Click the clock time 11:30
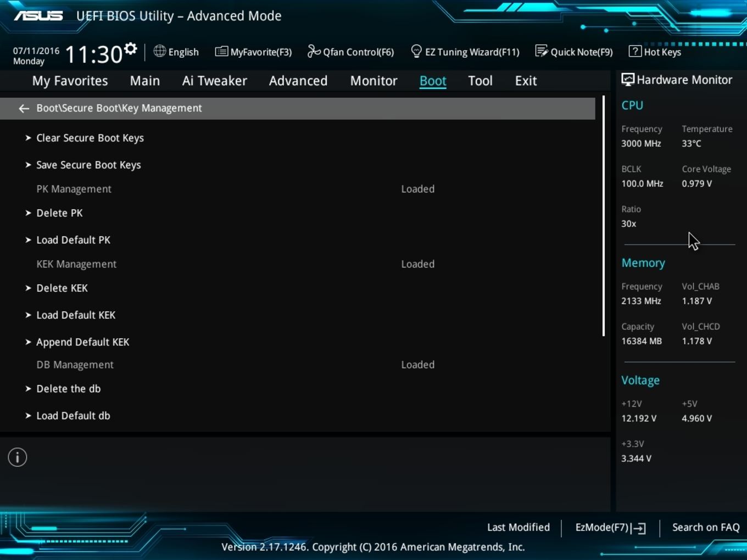 [x=93, y=54]
